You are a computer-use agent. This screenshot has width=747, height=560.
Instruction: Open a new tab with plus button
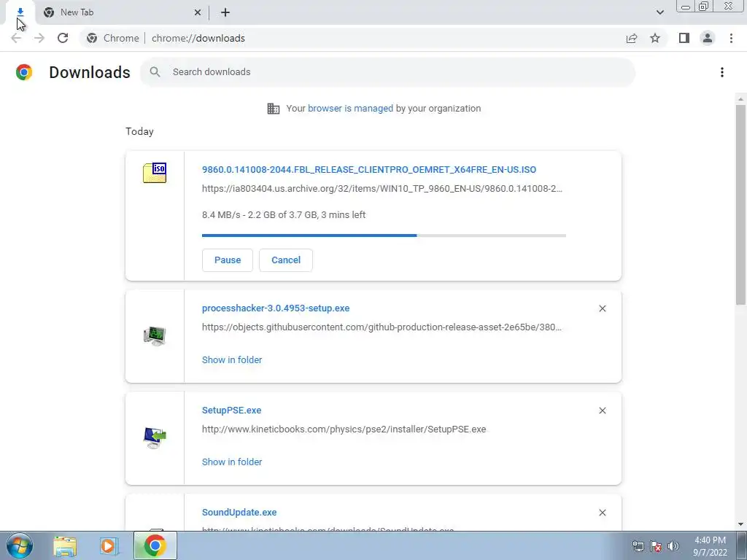click(225, 13)
